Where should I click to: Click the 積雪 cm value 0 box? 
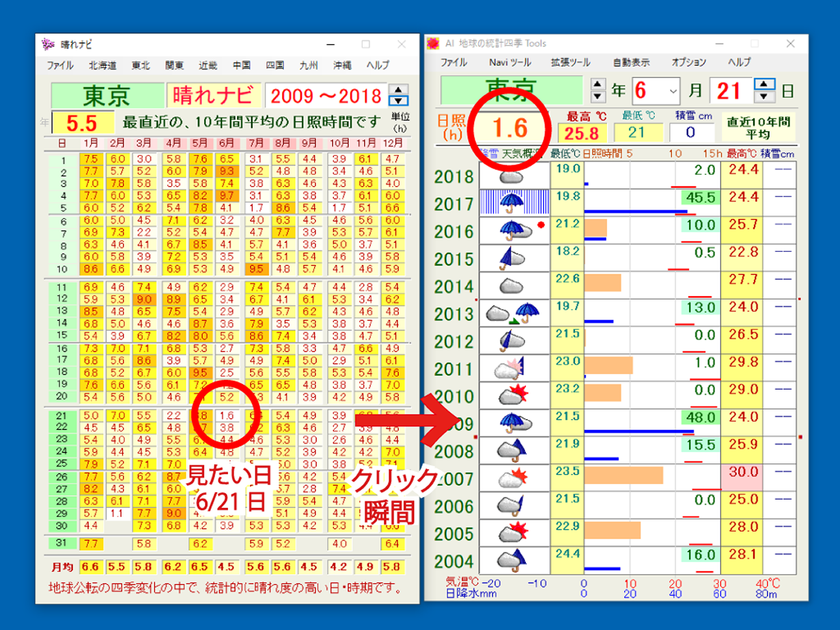pyautogui.click(x=690, y=132)
